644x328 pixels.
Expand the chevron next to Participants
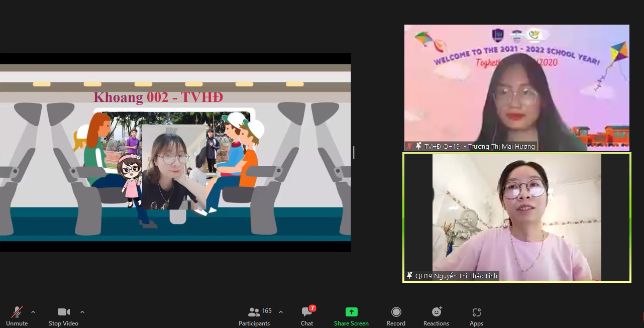pos(280,312)
